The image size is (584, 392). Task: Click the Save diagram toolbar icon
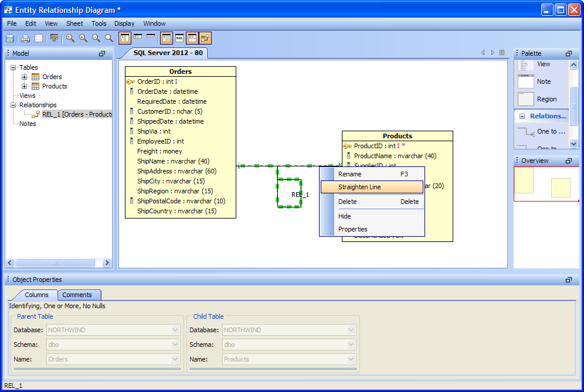click(10, 38)
